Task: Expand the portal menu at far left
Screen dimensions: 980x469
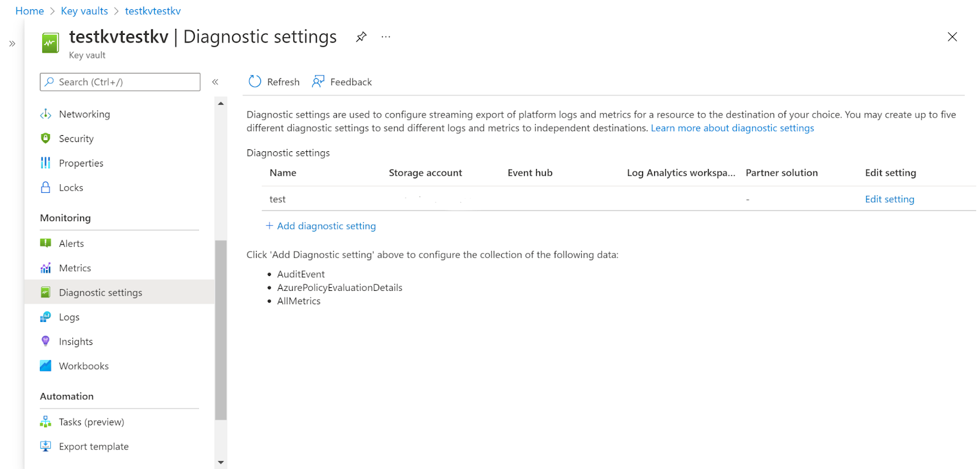Action: (x=12, y=43)
